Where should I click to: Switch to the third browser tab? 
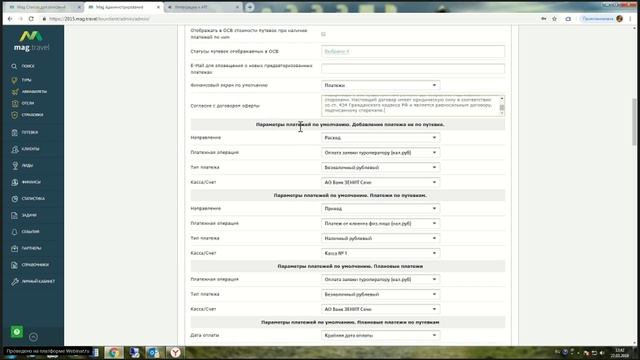tap(203, 7)
